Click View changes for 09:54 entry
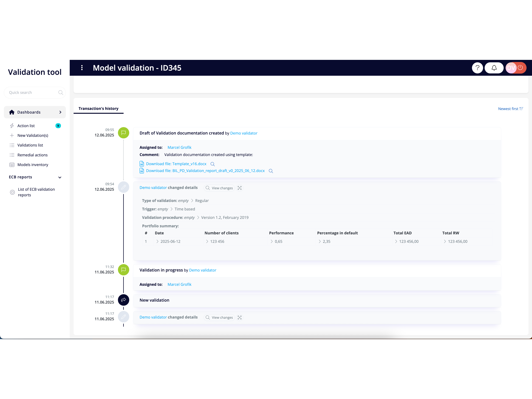 pos(219,188)
